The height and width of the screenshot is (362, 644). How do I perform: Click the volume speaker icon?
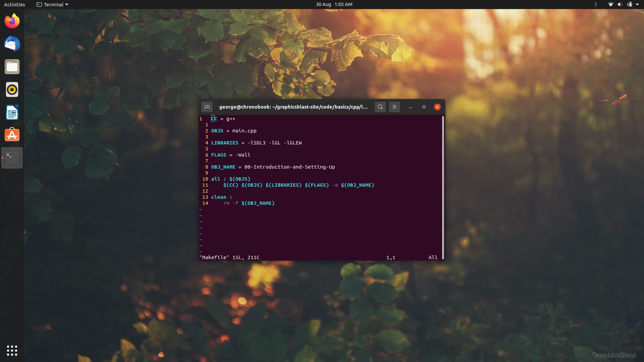620,4
